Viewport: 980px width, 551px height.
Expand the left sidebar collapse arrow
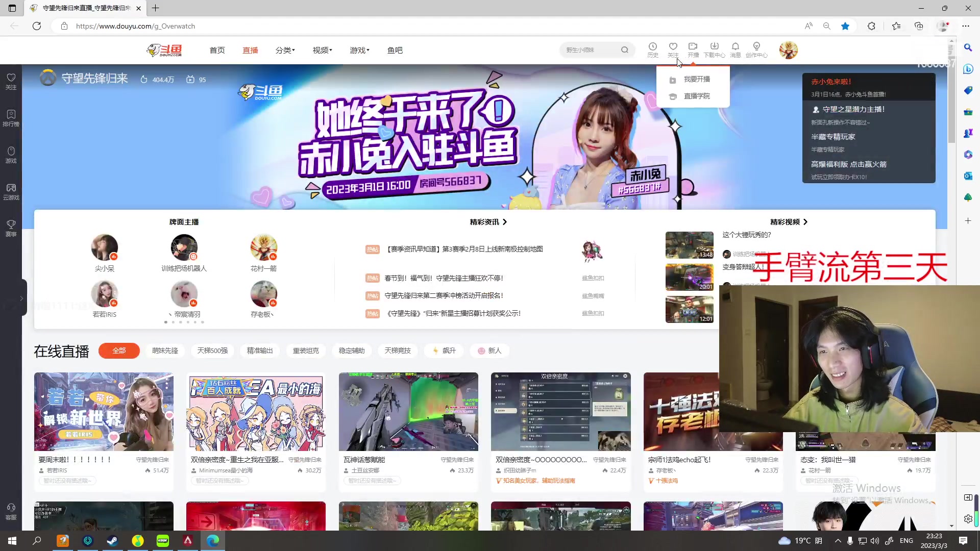[21, 298]
